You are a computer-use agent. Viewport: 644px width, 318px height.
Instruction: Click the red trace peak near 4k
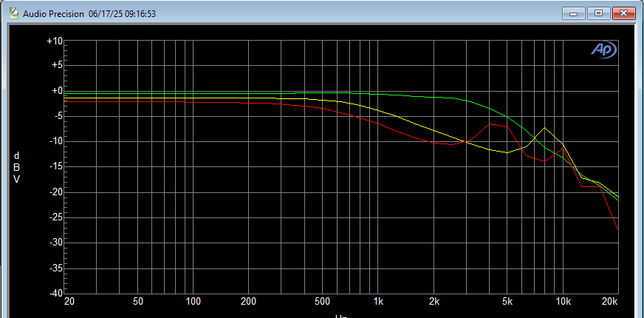click(490, 124)
